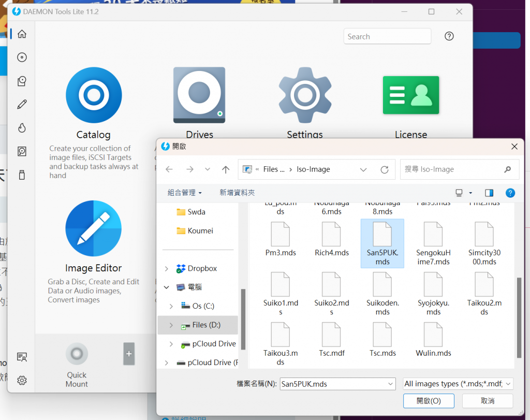Go up one folder level
Image resolution: width=530 pixels, height=420 pixels.
tap(226, 169)
